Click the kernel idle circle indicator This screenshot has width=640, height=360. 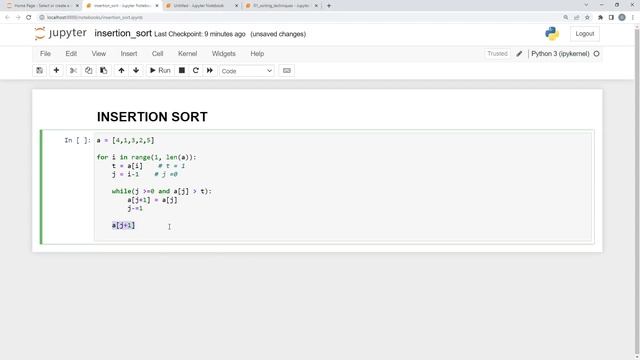tap(596, 53)
